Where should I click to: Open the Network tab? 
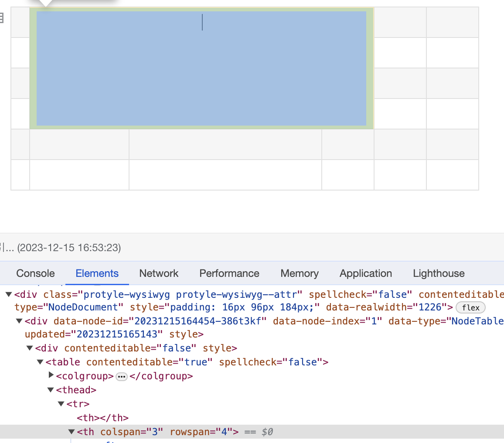click(x=159, y=273)
